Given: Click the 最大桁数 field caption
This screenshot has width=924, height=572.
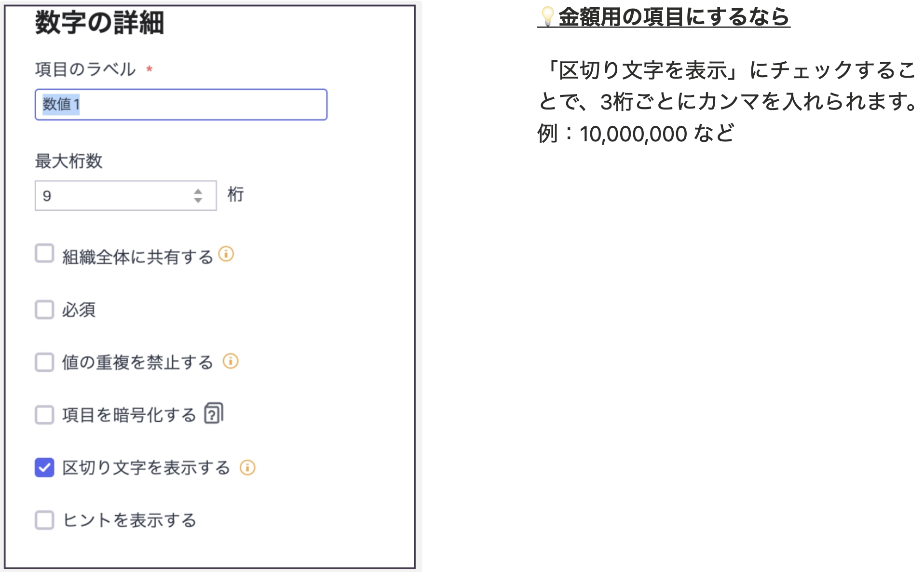Looking at the screenshot, I should coord(68,161).
